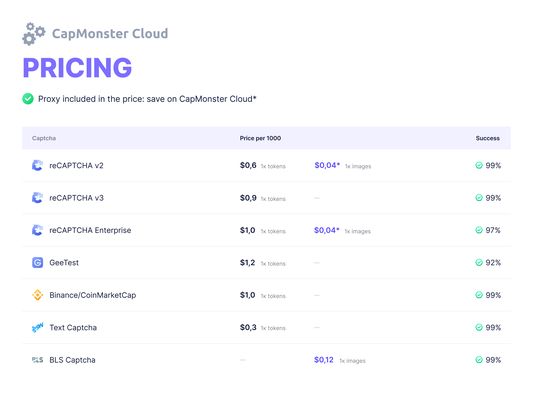Click the CapMonster Cloud gears logo

[x=34, y=34]
